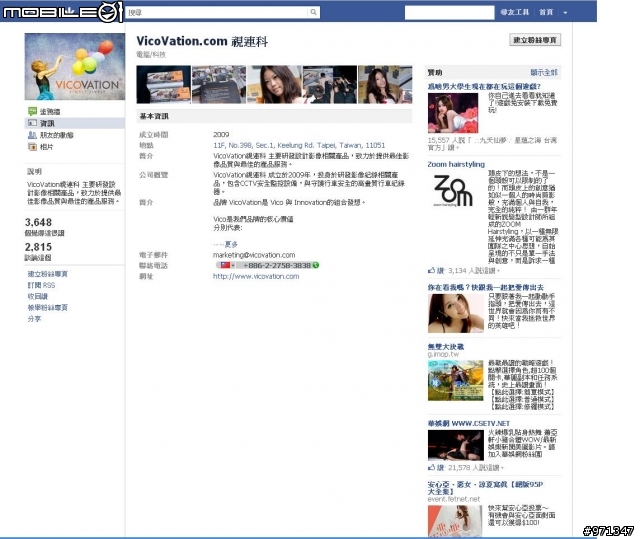Click the 檢舉粉絲專頁 report link
The width and height of the screenshot is (640, 539).
pyautogui.click(x=47, y=307)
